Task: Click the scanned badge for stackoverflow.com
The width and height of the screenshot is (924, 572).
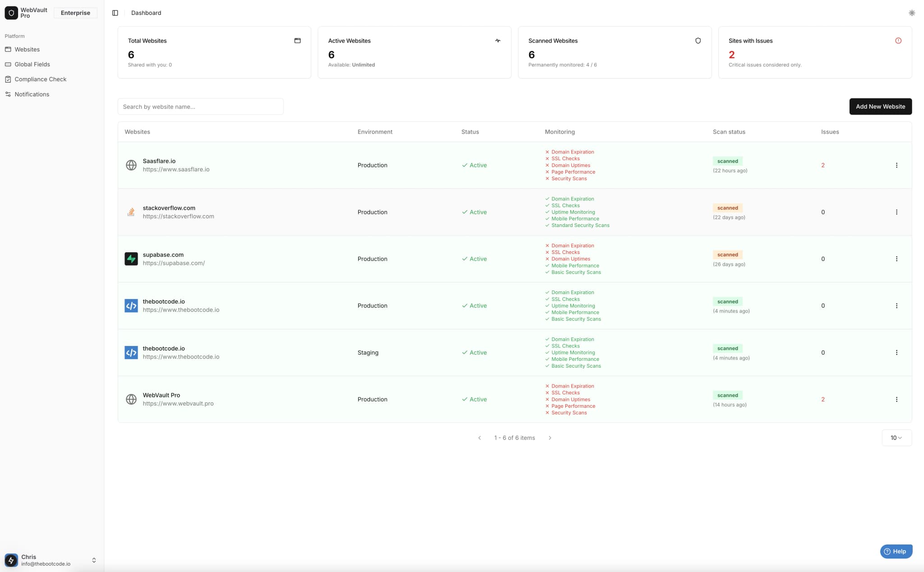Action: (727, 208)
